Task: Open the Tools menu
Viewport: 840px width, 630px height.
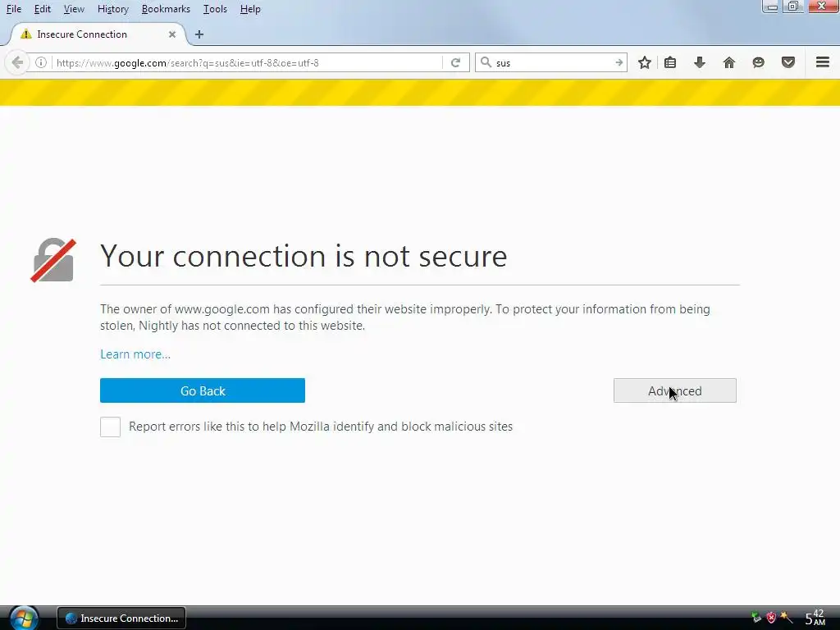Action: [x=215, y=9]
